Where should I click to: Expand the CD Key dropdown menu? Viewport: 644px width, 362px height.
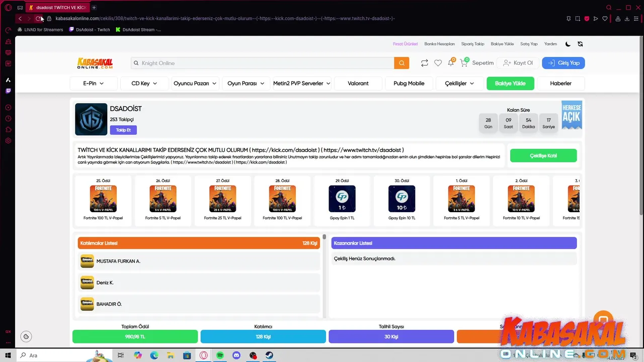pos(144,83)
